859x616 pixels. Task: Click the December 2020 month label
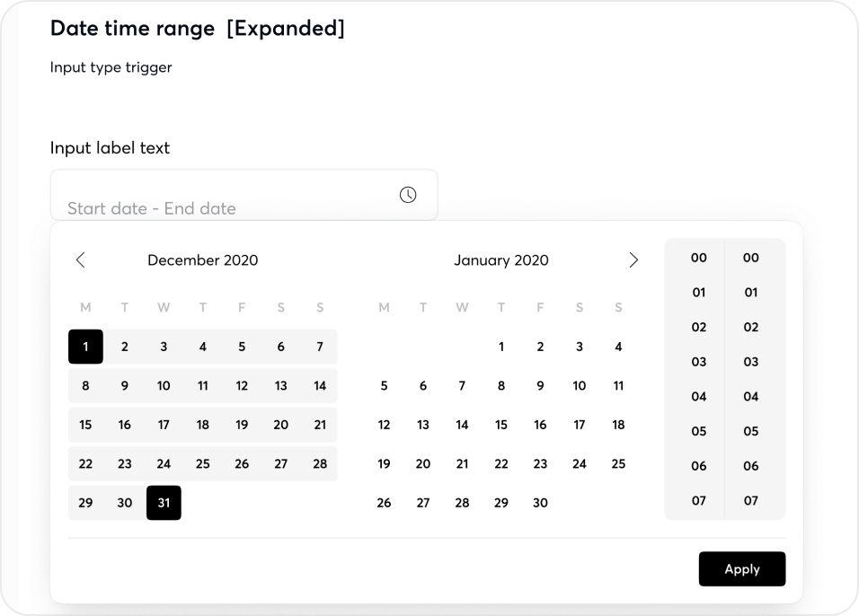202,260
